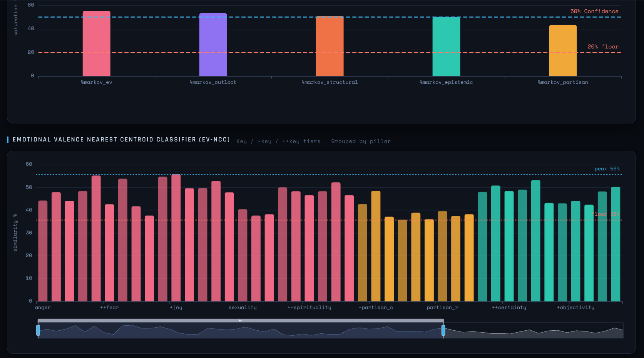Click the tallest bar above the +joy label
This screenshot has width=644, height=358.
(176, 238)
